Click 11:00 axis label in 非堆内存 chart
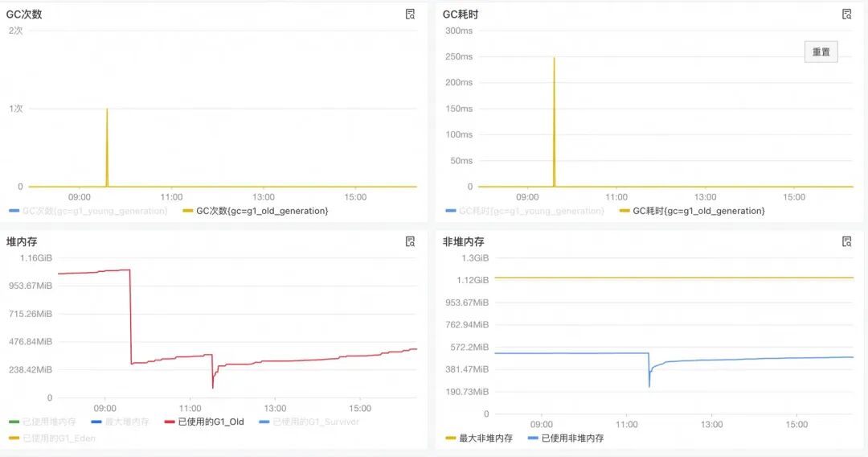 (627, 424)
